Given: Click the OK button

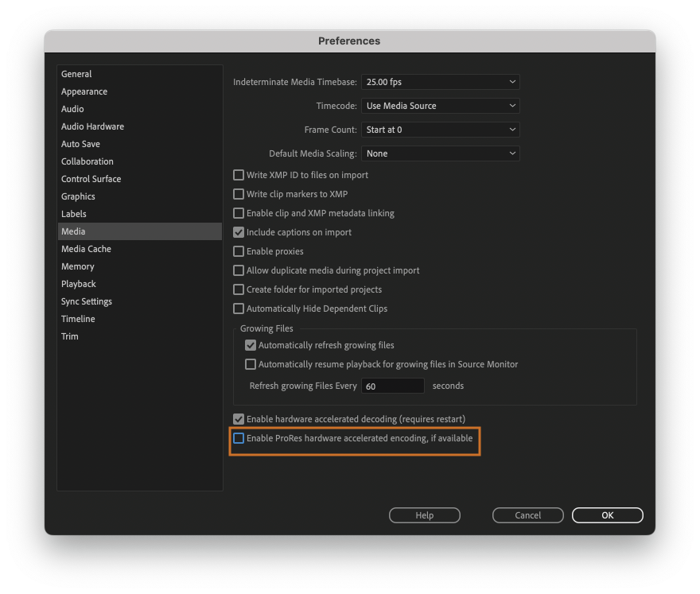Looking at the screenshot, I should (x=607, y=515).
